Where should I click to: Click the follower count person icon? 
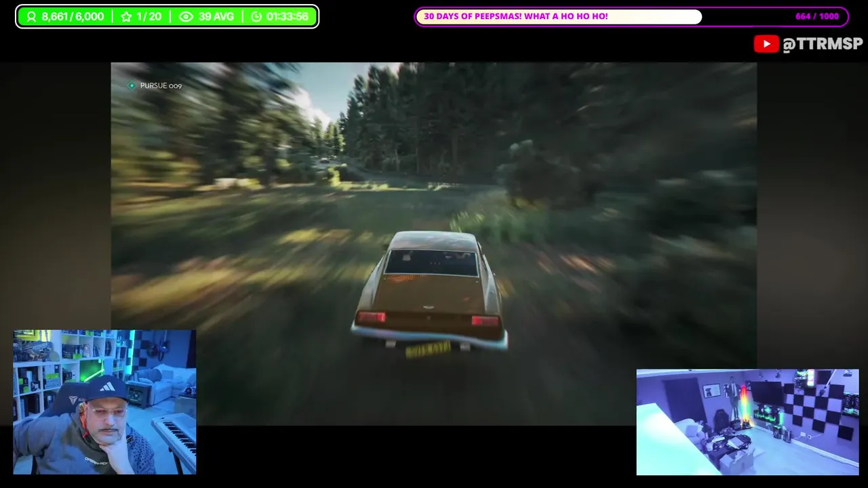pos(31,17)
